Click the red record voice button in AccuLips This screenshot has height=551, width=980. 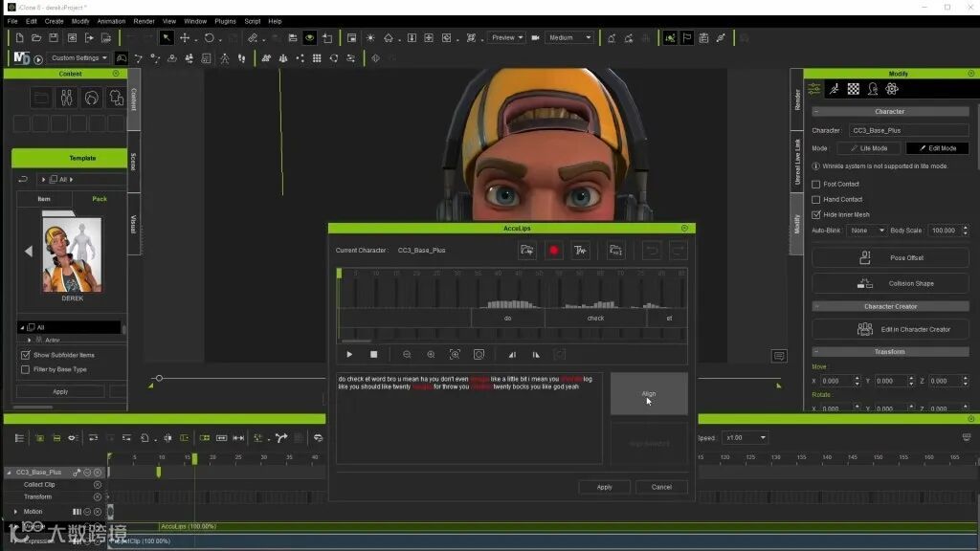553,251
